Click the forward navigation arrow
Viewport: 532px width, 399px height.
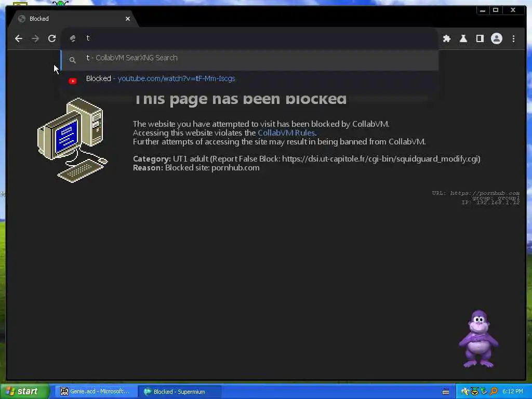coord(35,38)
